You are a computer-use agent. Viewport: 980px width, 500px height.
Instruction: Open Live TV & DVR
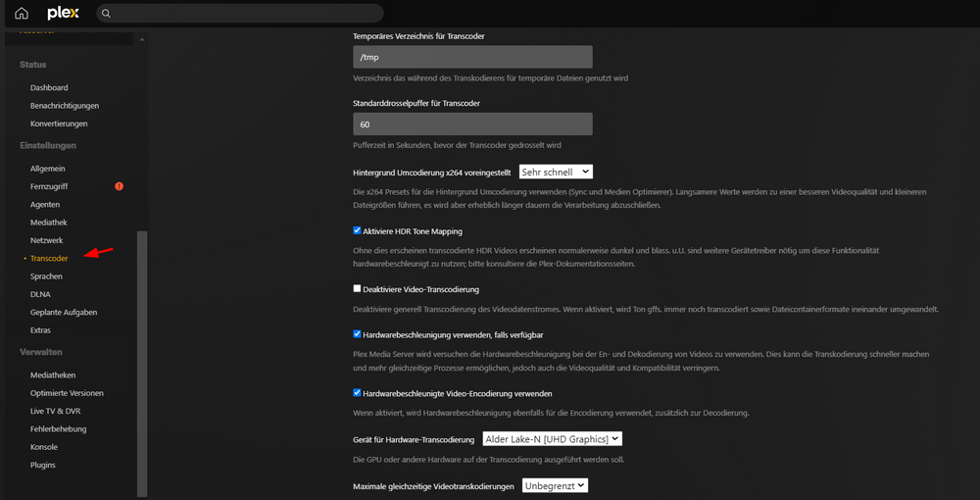click(x=55, y=411)
